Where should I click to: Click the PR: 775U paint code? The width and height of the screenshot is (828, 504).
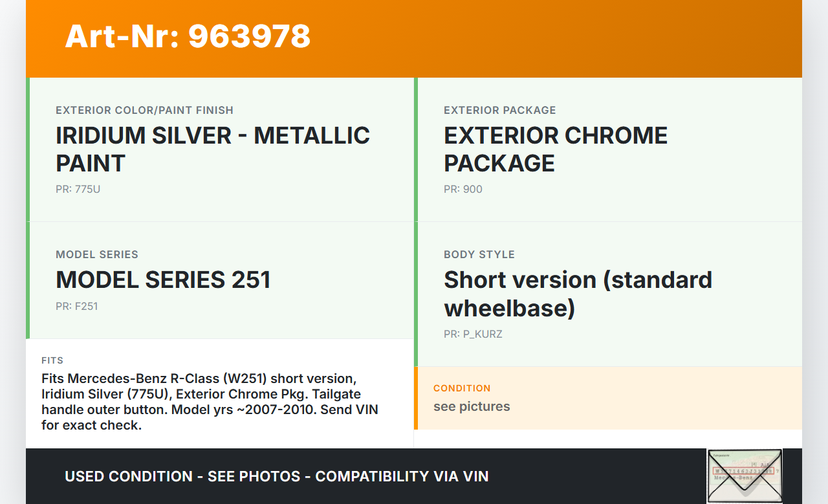click(x=78, y=190)
